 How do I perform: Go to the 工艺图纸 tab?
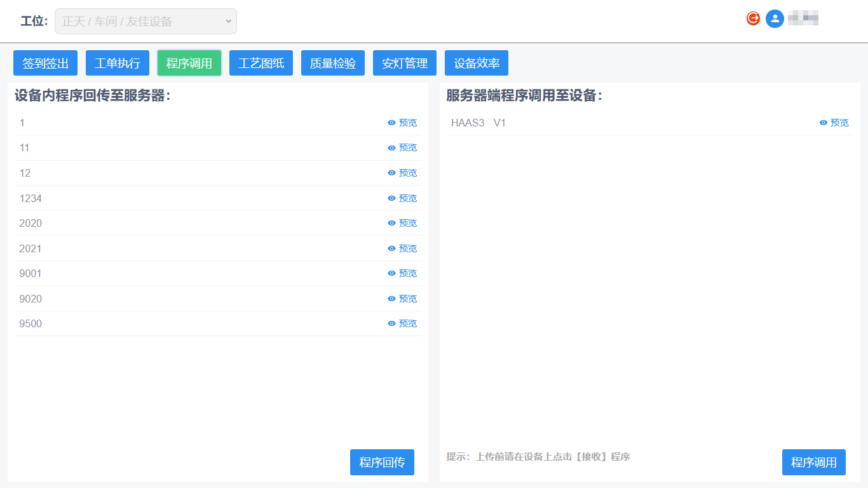[x=261, y=63]
